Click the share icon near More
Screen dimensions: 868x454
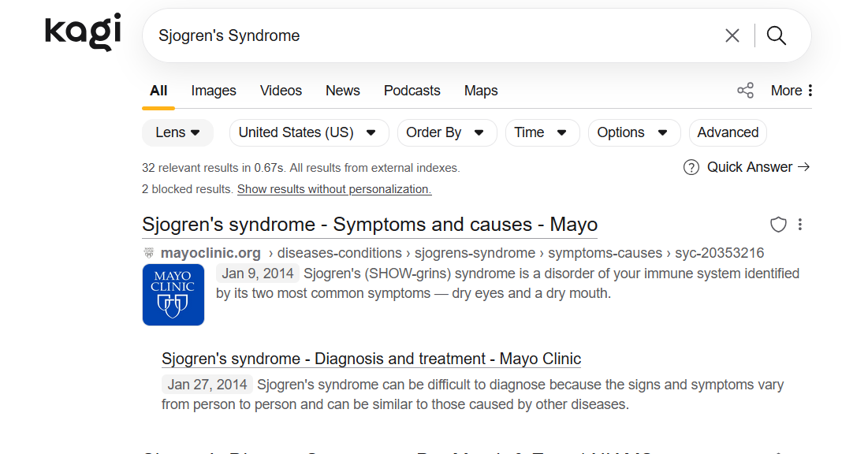click(x=745, y=91)
